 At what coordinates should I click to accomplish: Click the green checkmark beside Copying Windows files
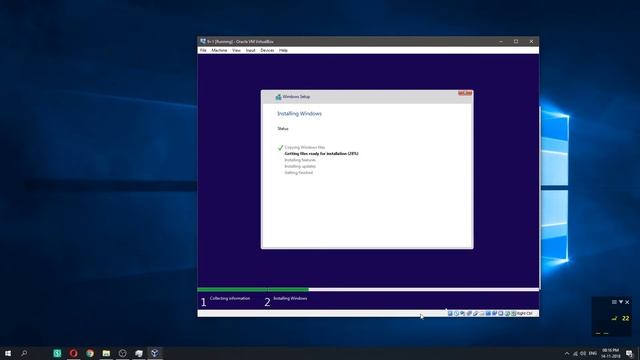(x=280, y=147)
